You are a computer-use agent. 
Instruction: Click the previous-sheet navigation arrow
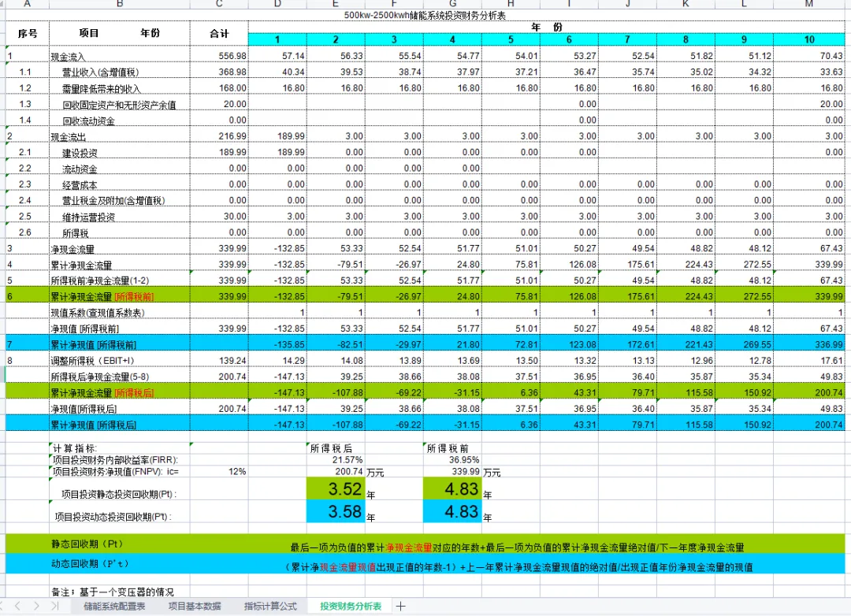click(x=17, y=606)
